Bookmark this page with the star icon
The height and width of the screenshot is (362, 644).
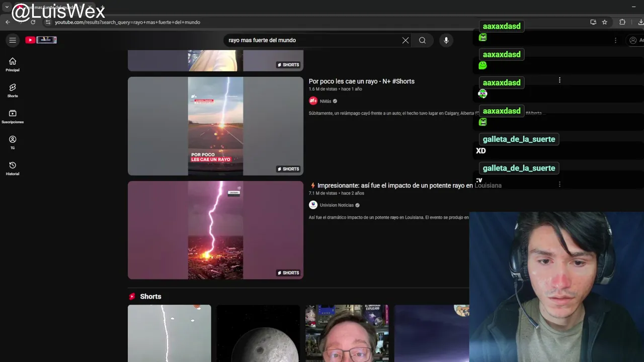click(x=605, y=22)
